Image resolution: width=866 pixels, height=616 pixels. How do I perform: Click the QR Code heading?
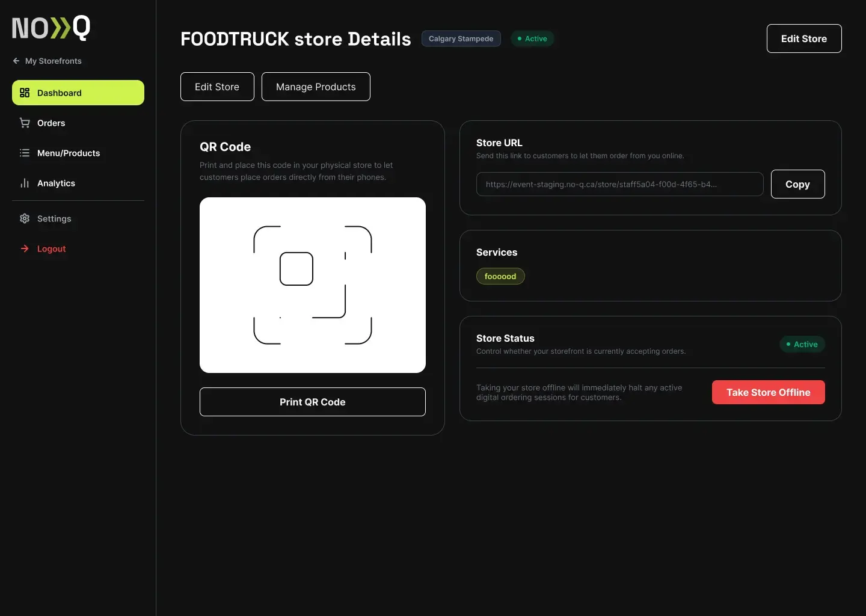click(226, 147)
